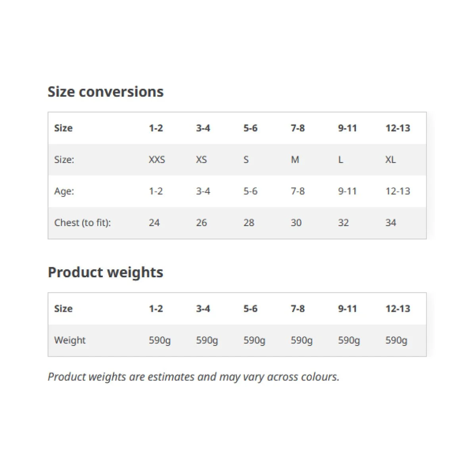Click the product weights estimates note

coord(194,377)
